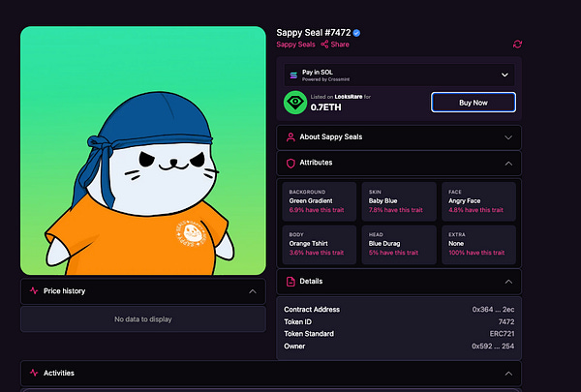Image resolution: width=581 pixels, height=392 pixels.
Task: Open the owner address 0x592 ... 254
Action: pos(493,347)
